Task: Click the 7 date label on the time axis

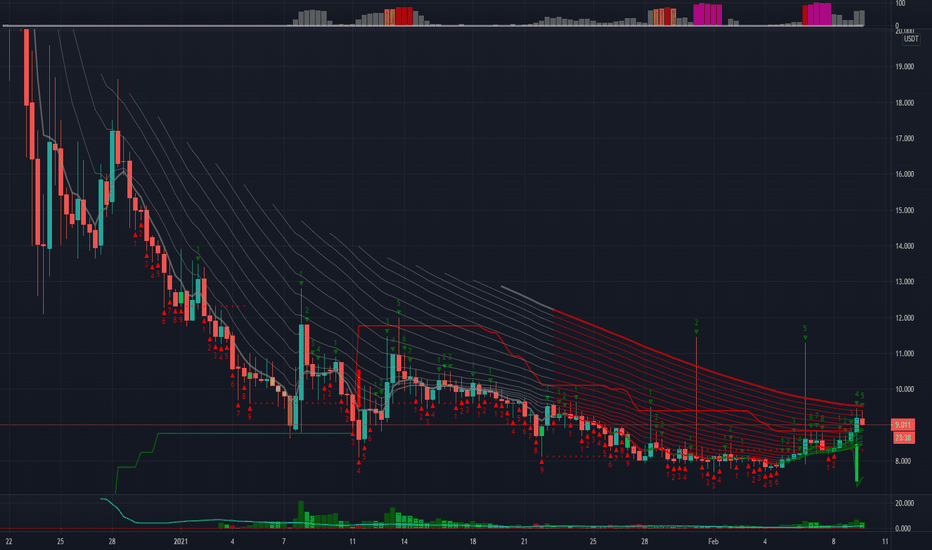Action: pyautogui.click(x=284, y=541)
